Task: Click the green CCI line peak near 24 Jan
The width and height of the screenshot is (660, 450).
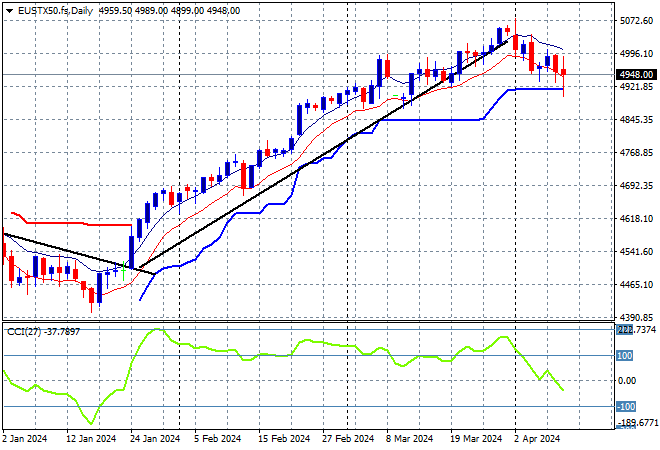Action: (156, 329)
